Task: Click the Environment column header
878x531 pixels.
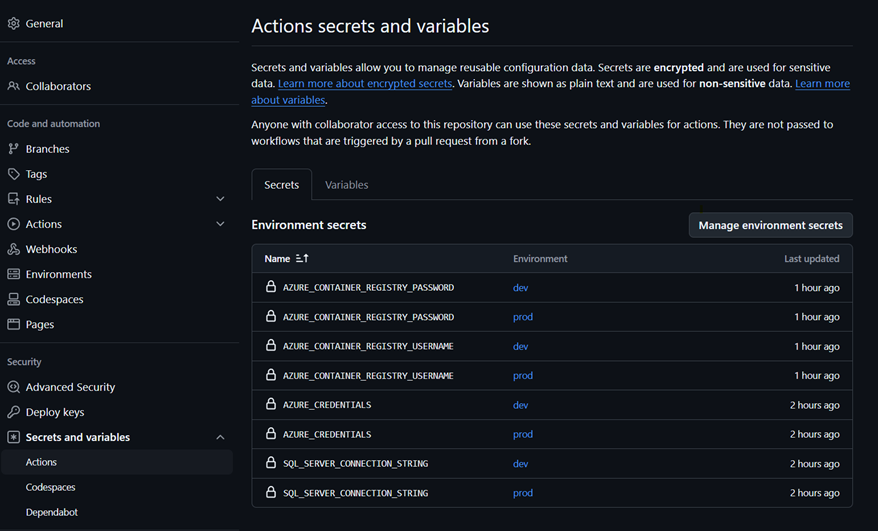Action: (540, 259)
